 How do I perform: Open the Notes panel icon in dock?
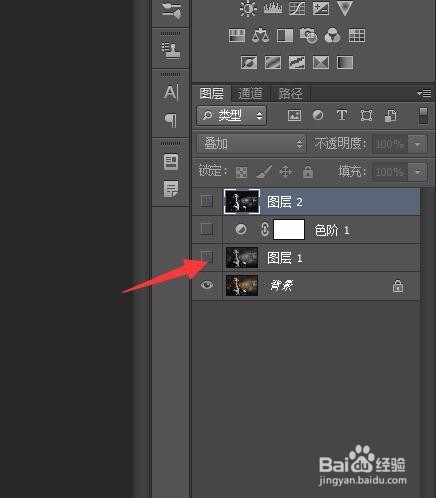(x=171, y=189)
